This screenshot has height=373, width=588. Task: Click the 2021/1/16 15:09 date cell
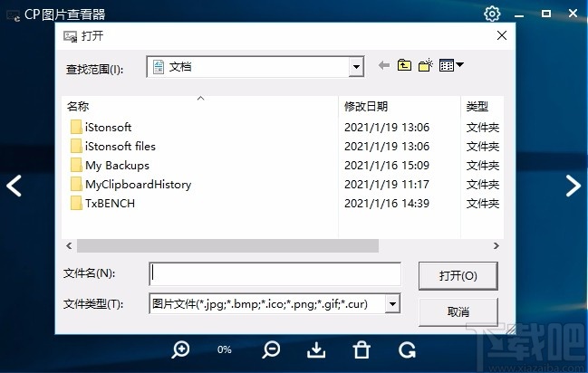[x=387, y=166]
